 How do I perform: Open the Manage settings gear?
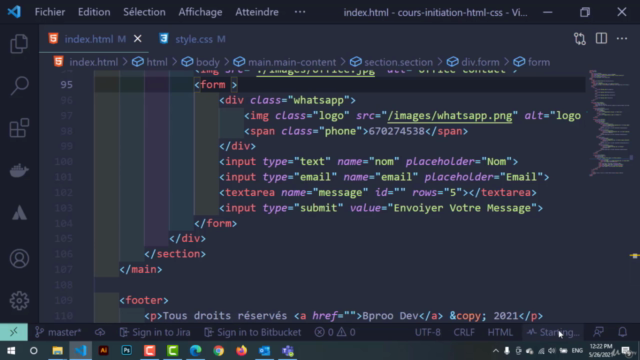coord(19,301)
